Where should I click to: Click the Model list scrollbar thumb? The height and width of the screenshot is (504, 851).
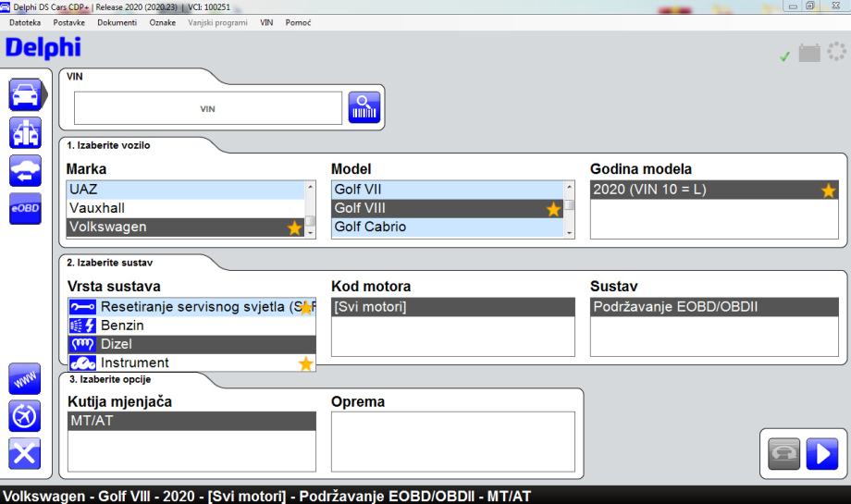point(569,205)
